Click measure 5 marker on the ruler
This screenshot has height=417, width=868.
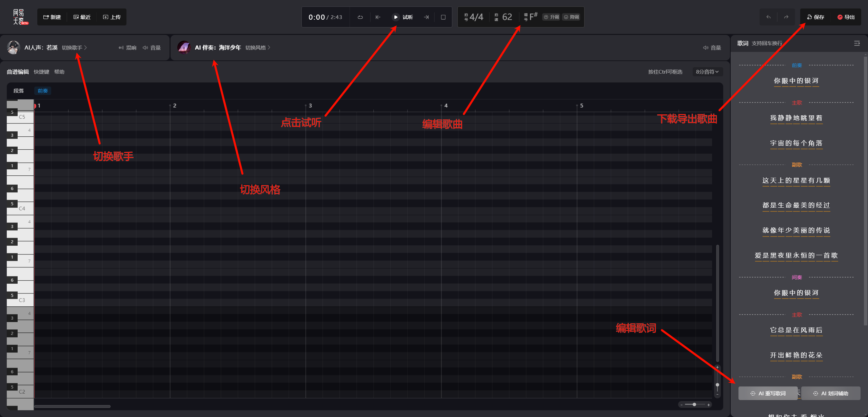pos(581,106)
